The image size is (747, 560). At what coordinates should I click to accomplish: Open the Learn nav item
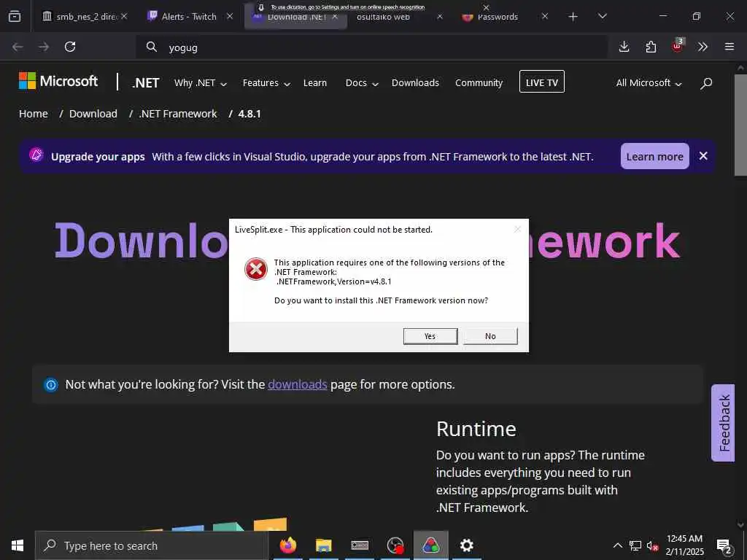[315, 83]
